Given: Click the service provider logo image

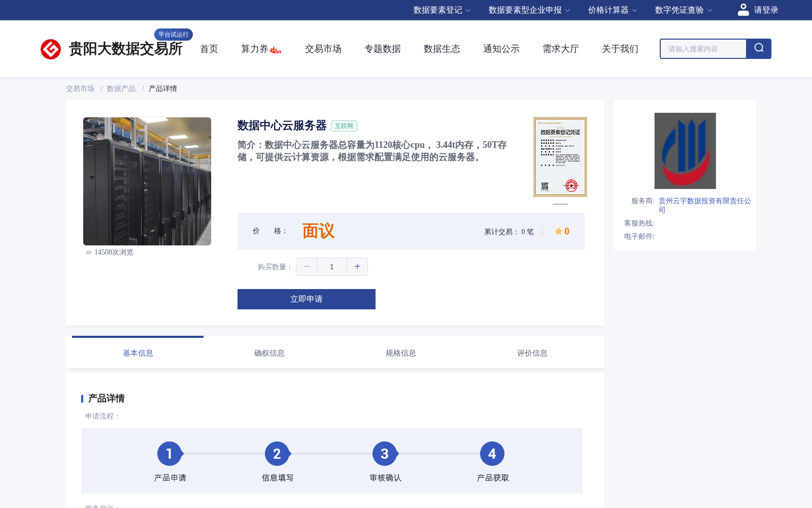Looking at the screenshot, I should coord(685,151).
